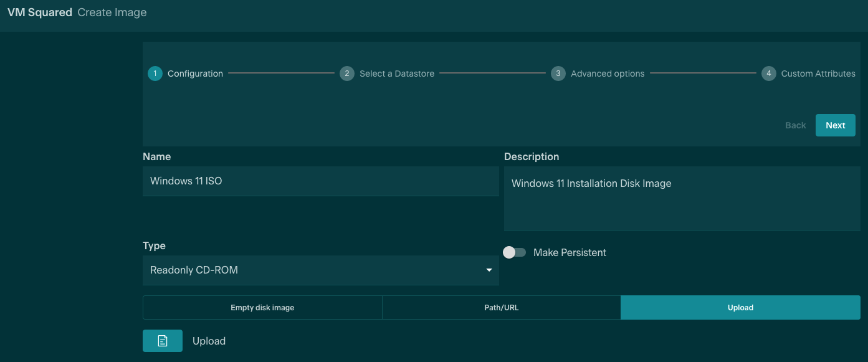
Task: Click the step 4 number circle
Action: (x=768, y=74)
